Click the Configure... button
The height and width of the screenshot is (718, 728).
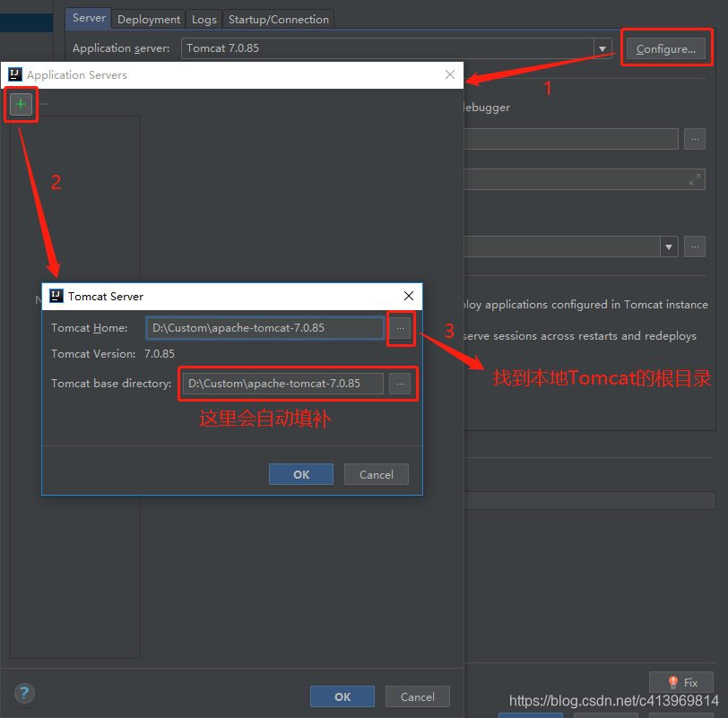666,48
